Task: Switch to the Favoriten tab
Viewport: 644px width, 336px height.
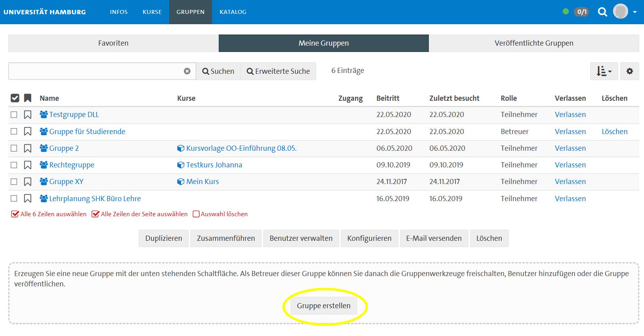Action: [113, 43]
